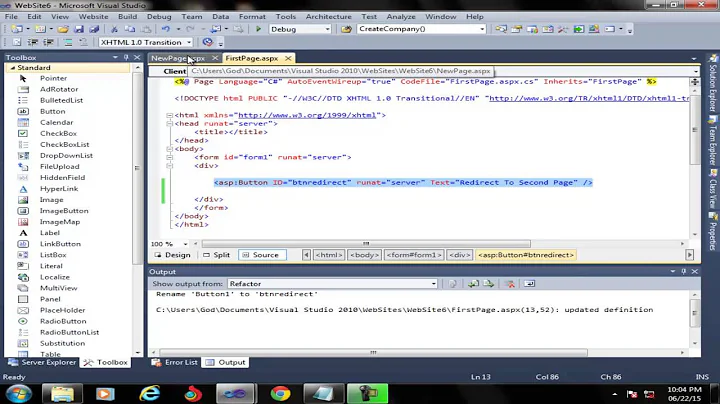Image resolution: width=720 pixels, height=404 pixels.
Task: Open the Error List tab
Action: (175, 362)
